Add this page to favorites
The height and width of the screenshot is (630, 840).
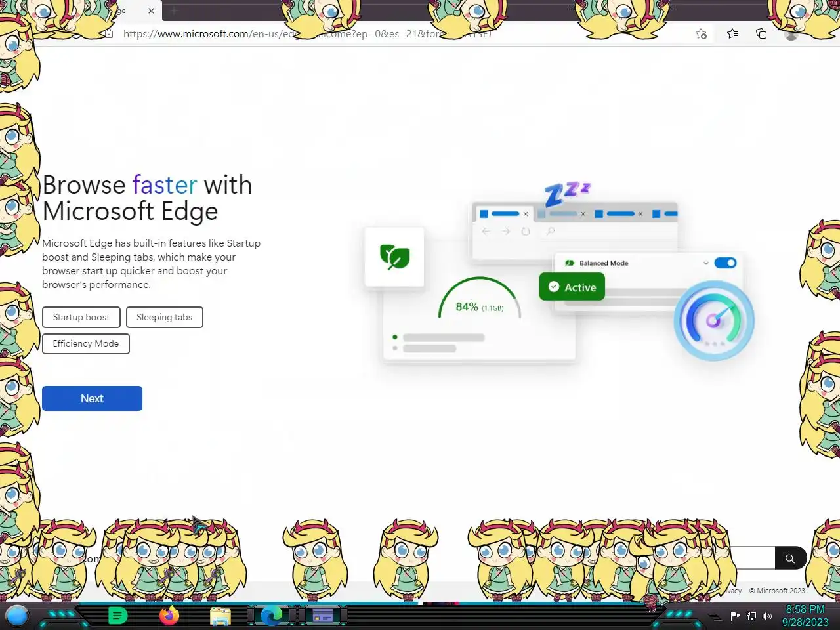click(701, 34)
